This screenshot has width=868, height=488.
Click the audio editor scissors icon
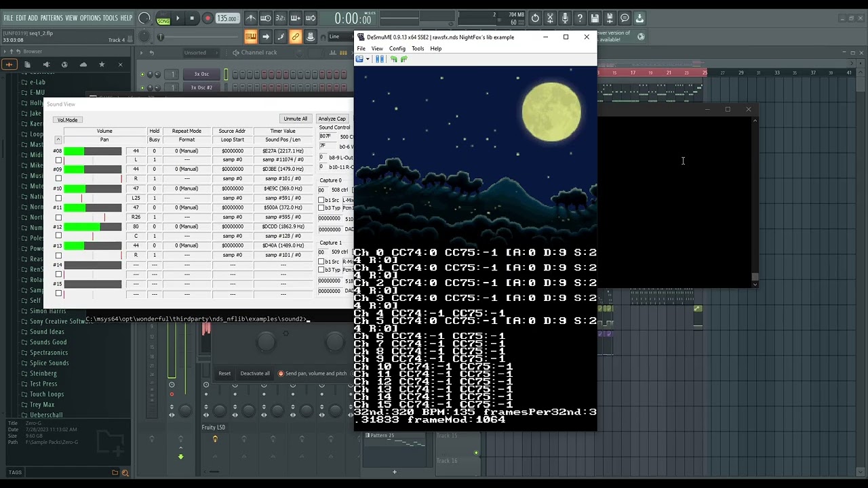tap(551, 18)
